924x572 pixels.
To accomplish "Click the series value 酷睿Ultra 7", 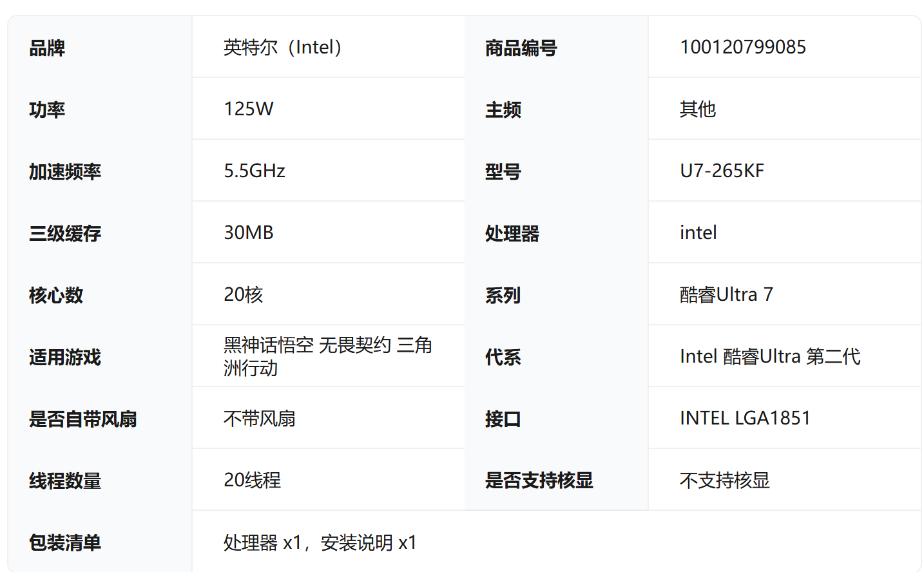I will pyautogui.click(x=726, y=295).
